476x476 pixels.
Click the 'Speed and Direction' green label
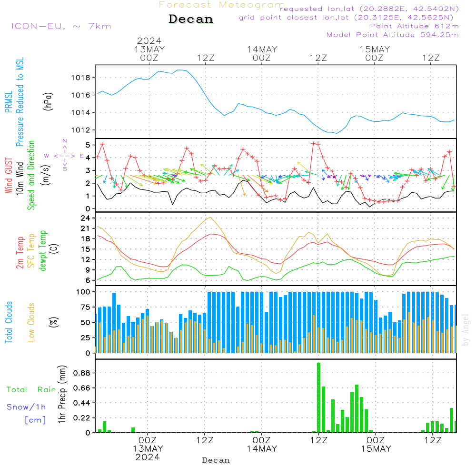point(31,175)
